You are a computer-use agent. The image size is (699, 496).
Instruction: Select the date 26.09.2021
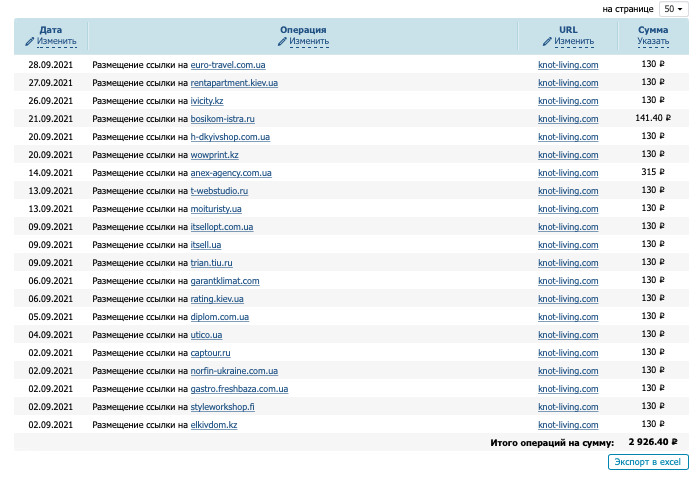(x=50, y=101)
